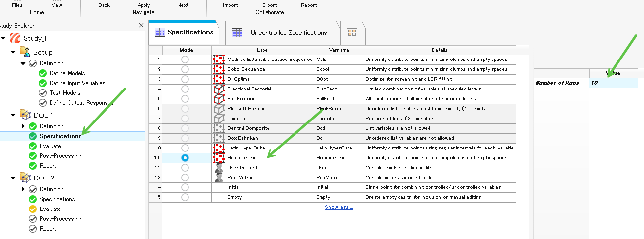Select the Modified Extensible Lattice Sequence mode radio

(185, 60)
